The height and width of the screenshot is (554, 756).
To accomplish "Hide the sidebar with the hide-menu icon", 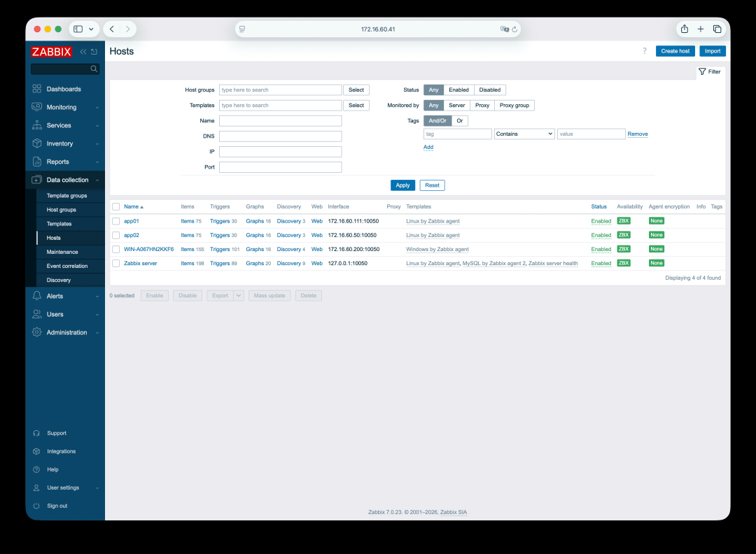I will coord(94,52).
